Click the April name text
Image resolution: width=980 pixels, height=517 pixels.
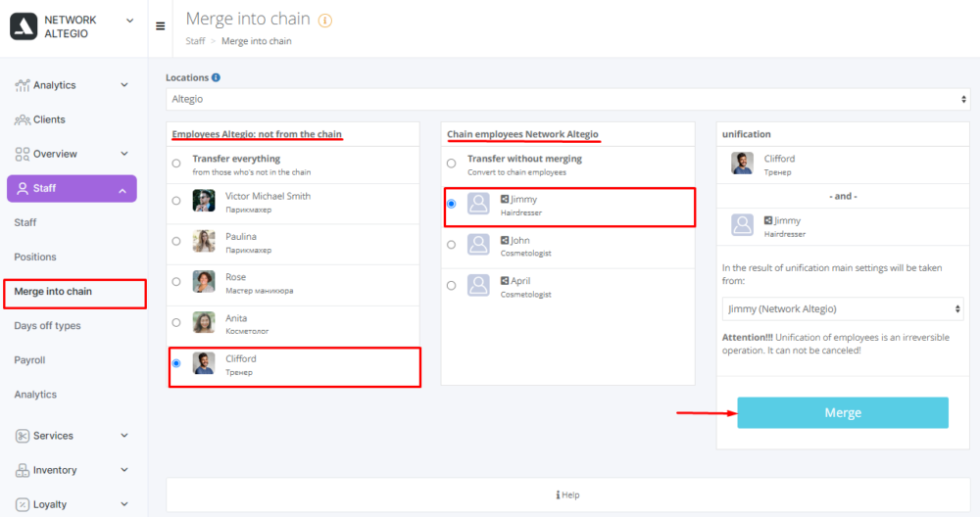[x=520, y=281]
